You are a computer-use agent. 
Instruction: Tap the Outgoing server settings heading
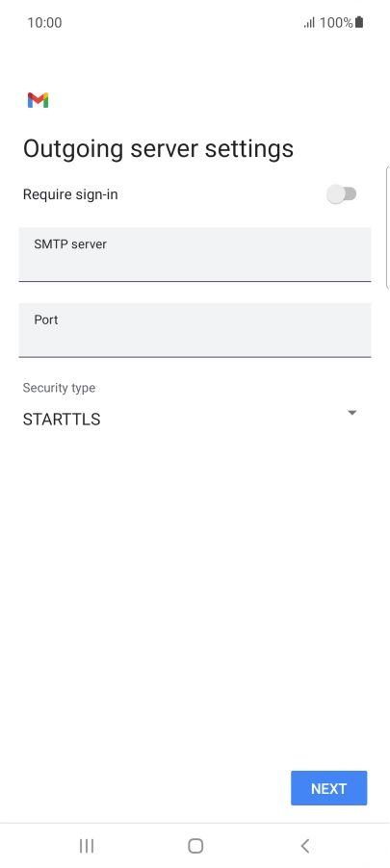(158, 149)
